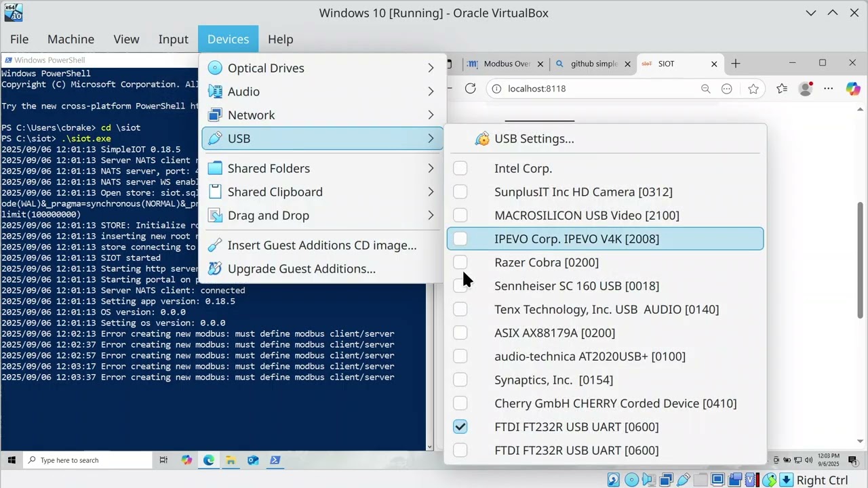
Task: Open Outlook from the guest taskbar
Action: [x=253, y=460]
